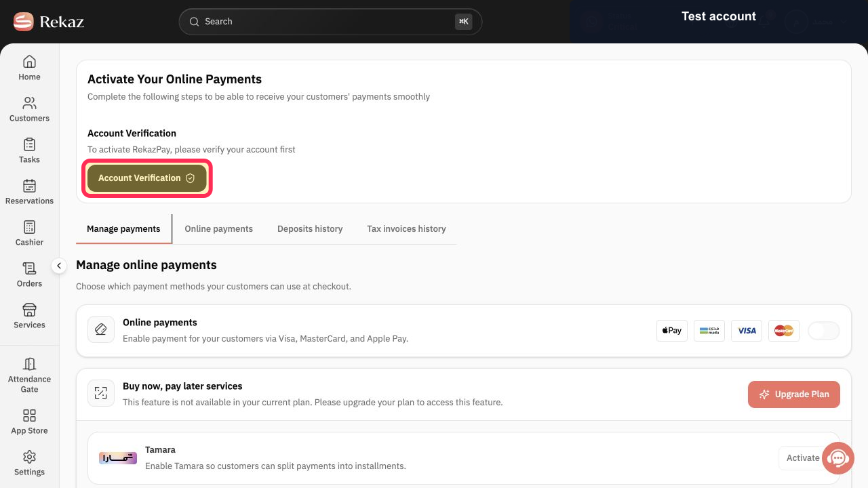Focus the Search input field
868x488 pixels.
(x=330, y=22)
